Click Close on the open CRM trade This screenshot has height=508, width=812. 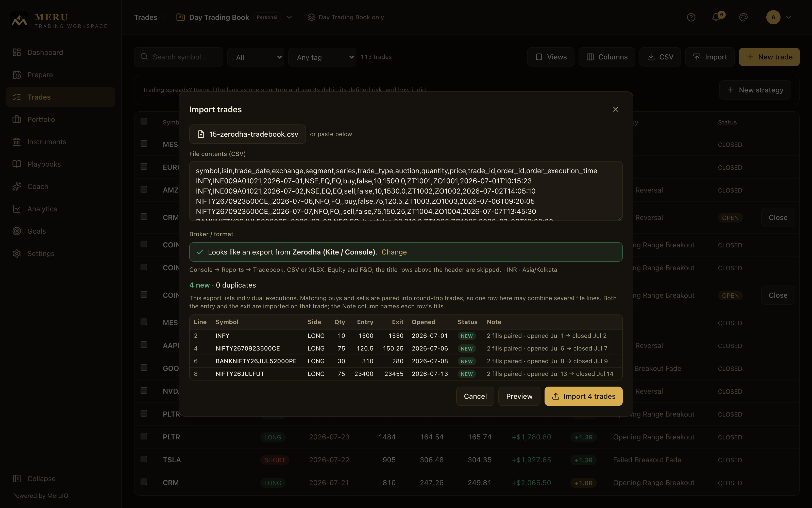[778, 217]
